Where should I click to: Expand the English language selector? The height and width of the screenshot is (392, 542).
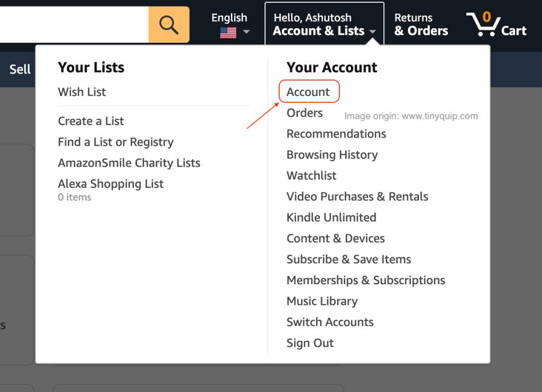229,17
